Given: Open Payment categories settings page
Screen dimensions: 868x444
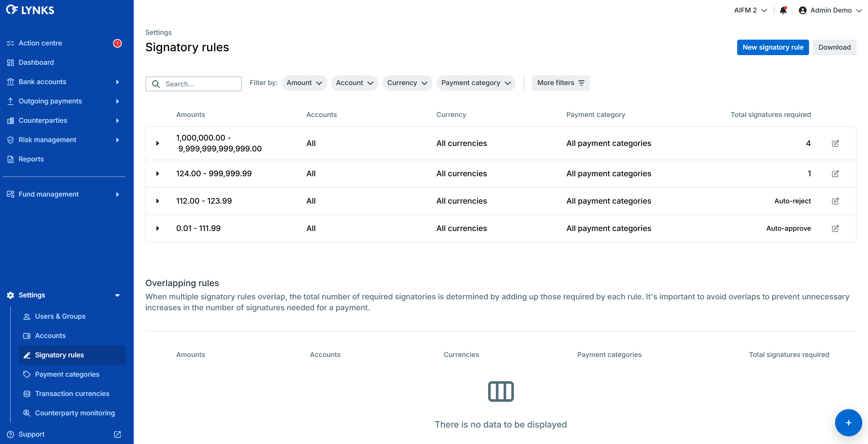Looking at the screenshot, I should click(67, 374).
